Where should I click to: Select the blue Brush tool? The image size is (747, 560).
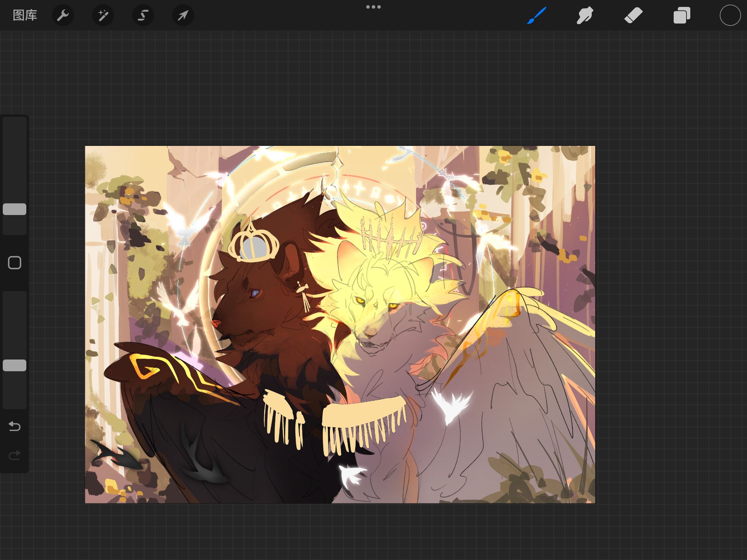[537, 15]
